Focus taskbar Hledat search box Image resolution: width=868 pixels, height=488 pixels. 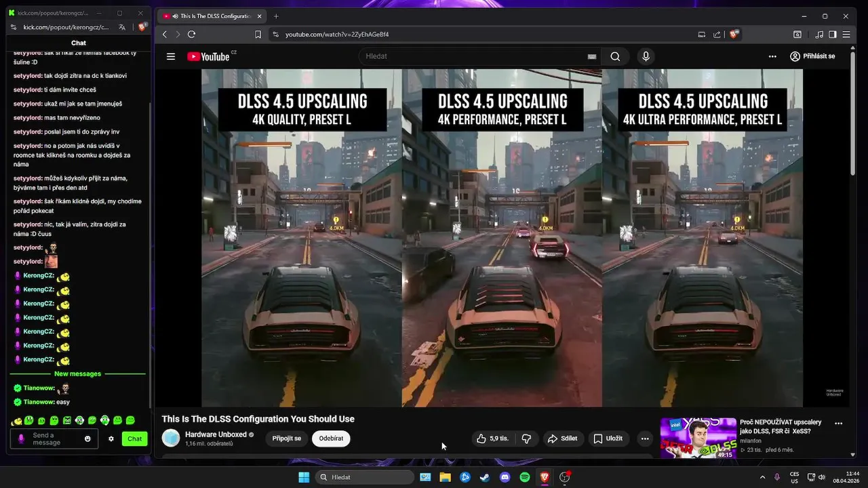pos(366,477)
